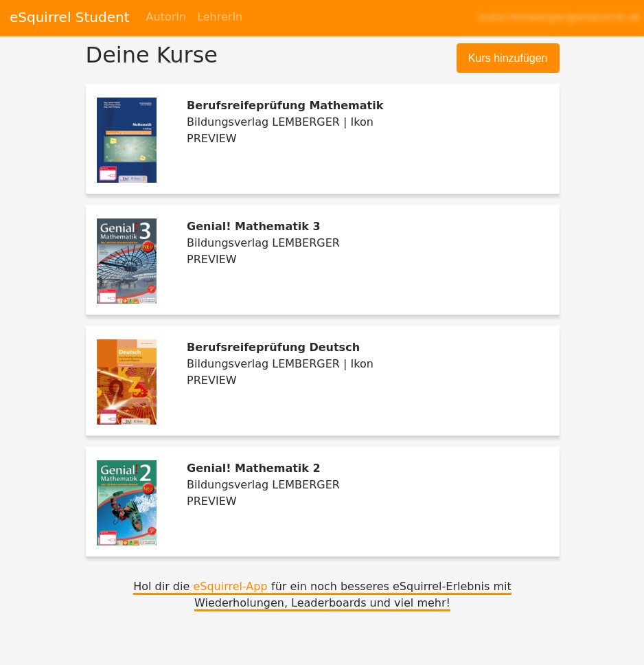Choose the Genial! Mathematik 2 course title

(253, 469)
